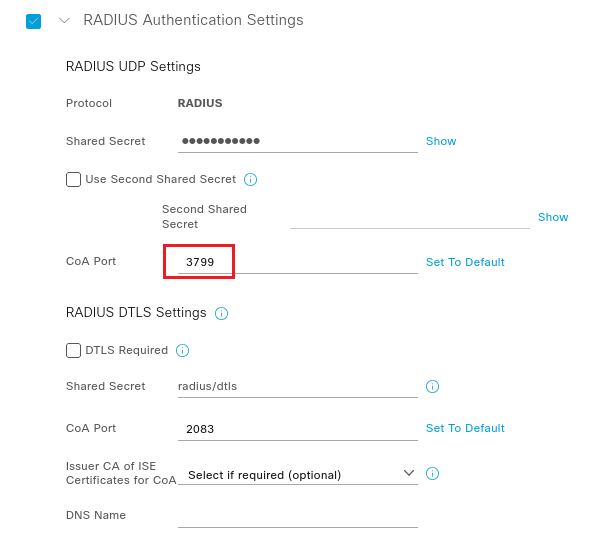The width and height of the screenshot is (605, 554).
Task: Show info tooltip for DTLS Required
Action: click(182, 350)
